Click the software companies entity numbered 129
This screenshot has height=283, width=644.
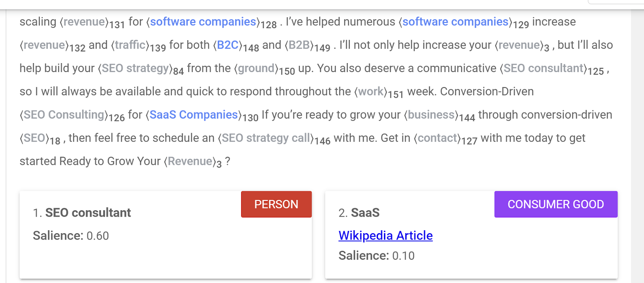[x=455, y=22]
